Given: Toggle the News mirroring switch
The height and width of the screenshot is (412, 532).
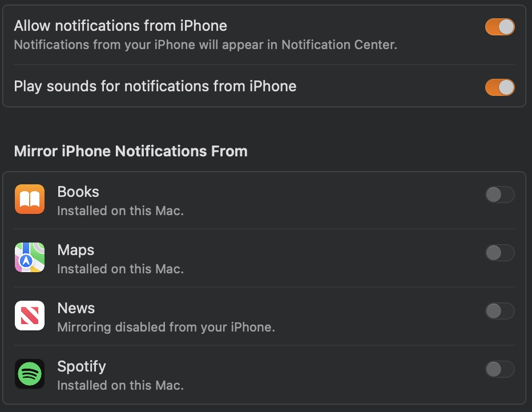Looking at the screenshot, I should pos(499,311).
